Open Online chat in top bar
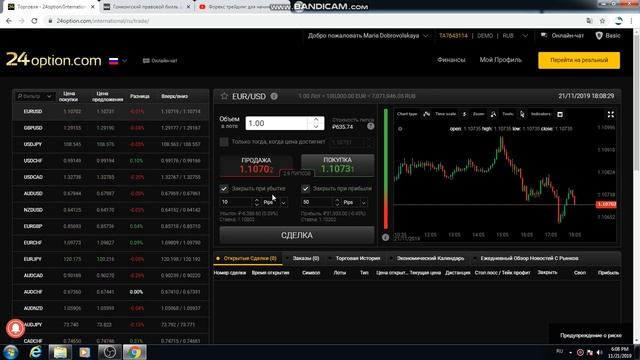Screen dimensions: 640x360 [x=562, y=36]
